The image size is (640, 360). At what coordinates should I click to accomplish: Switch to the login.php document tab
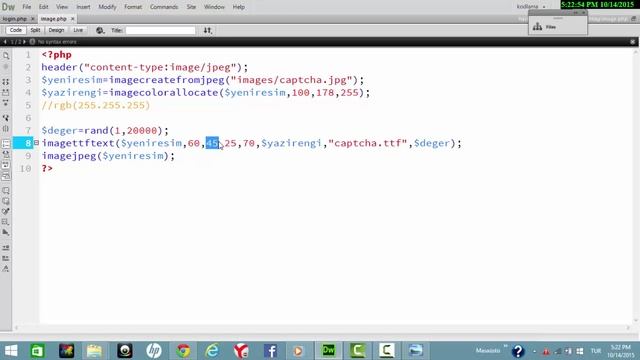tap(15, 19)
